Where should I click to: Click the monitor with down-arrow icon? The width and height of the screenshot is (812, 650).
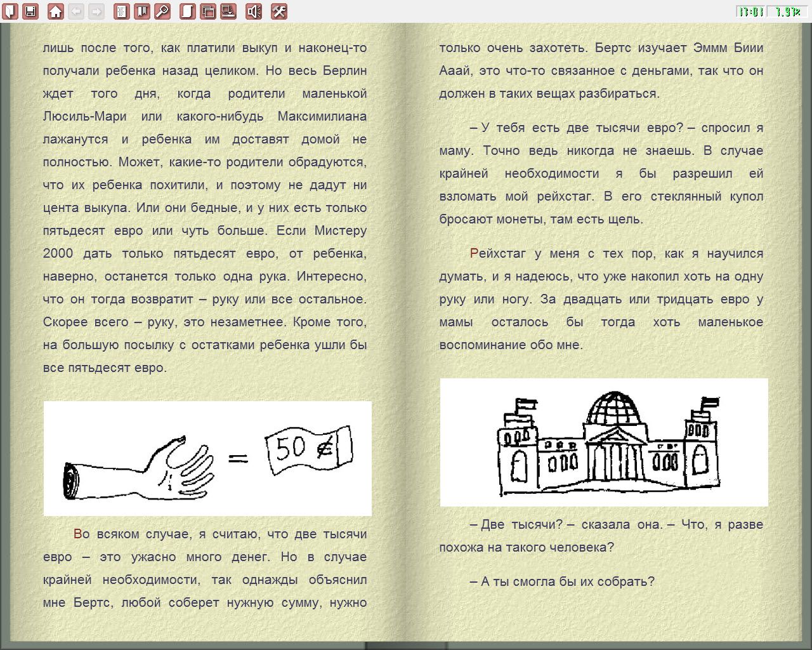point(228,11)
